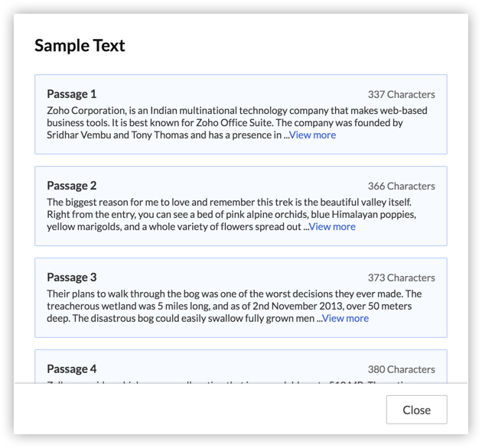Select the Passage 2 heading

coord(72,186)
